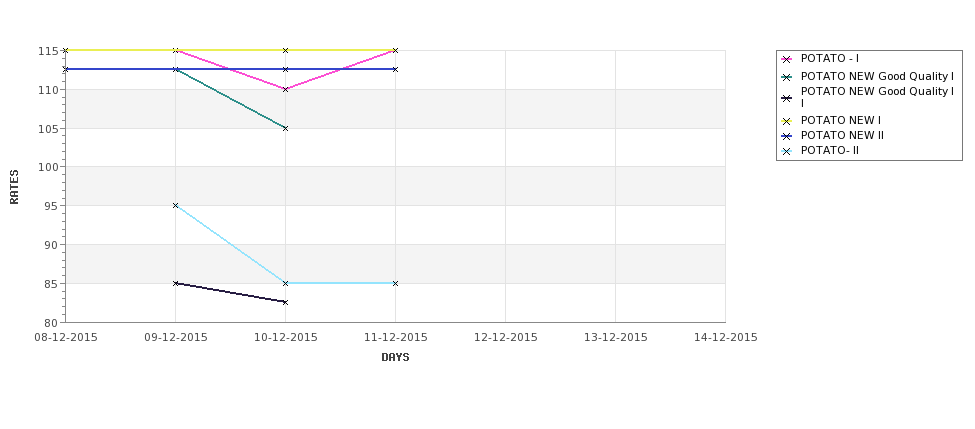
Task: Click the POTATO NEW II blue legend marker
Action: point(787,136)
